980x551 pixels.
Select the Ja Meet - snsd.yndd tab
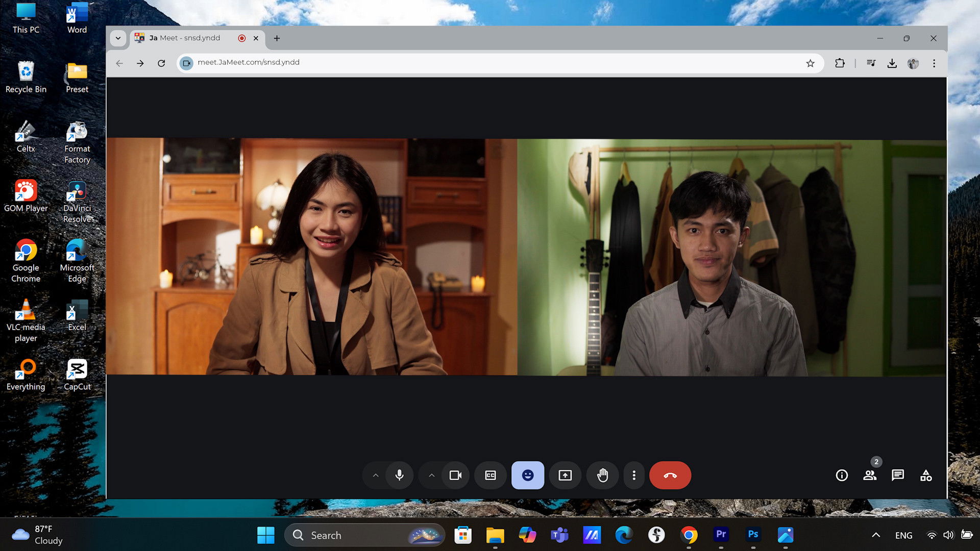pyautogui.click(x=189, y=38)
